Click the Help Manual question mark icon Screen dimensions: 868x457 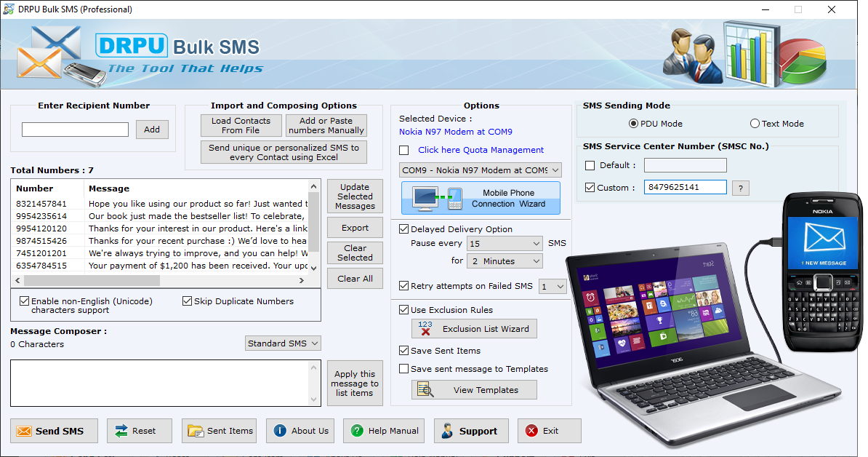[357, 430]
